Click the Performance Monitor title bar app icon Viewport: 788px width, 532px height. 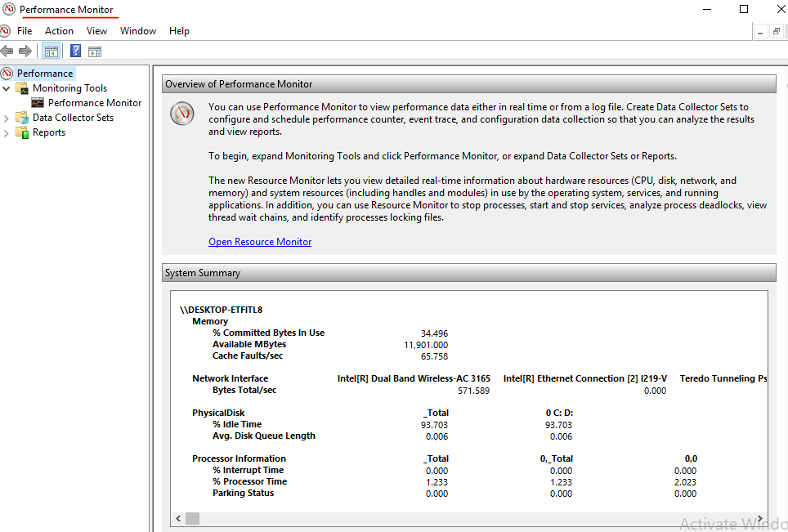[9, 10]
